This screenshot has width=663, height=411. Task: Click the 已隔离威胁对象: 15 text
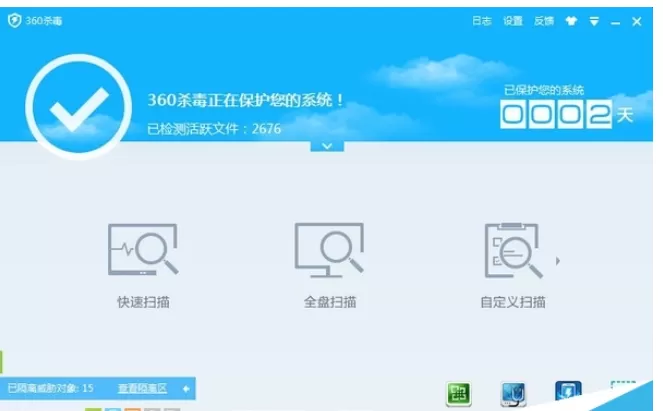pos(50,388)
